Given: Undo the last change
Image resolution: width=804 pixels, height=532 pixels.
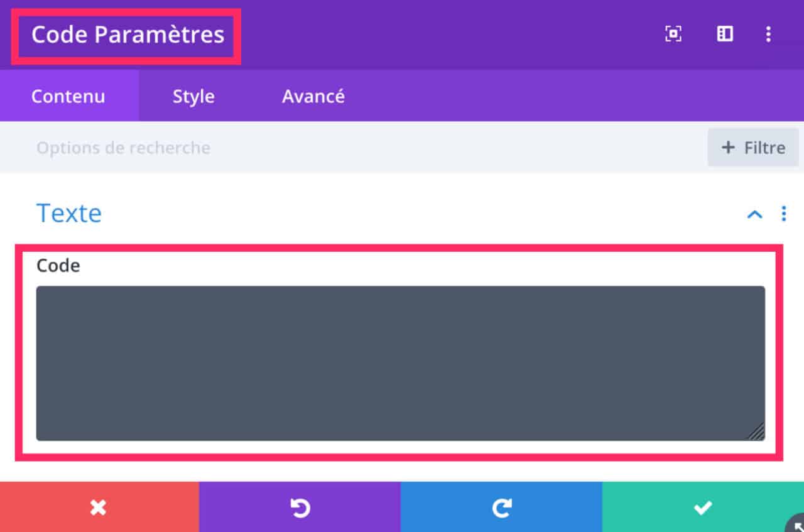Looking at the screenshot, I should 300,507.
